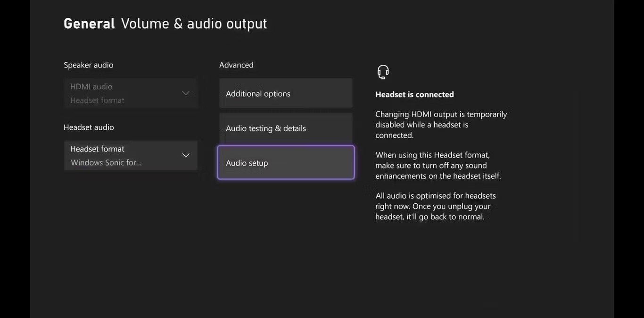Click the Speaker audio section label
The image size is (644, 318).
pyautogui.click(x=89, y=65)
